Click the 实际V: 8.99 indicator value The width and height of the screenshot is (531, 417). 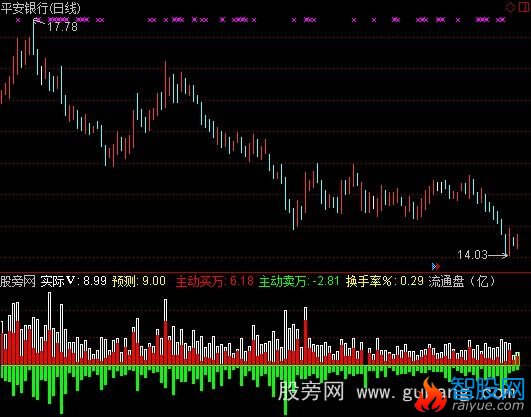coord(73,281)
